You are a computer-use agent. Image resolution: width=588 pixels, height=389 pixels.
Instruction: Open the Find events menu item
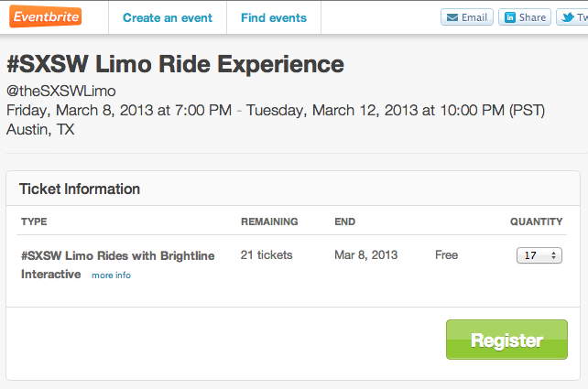[x=274, y=17]
